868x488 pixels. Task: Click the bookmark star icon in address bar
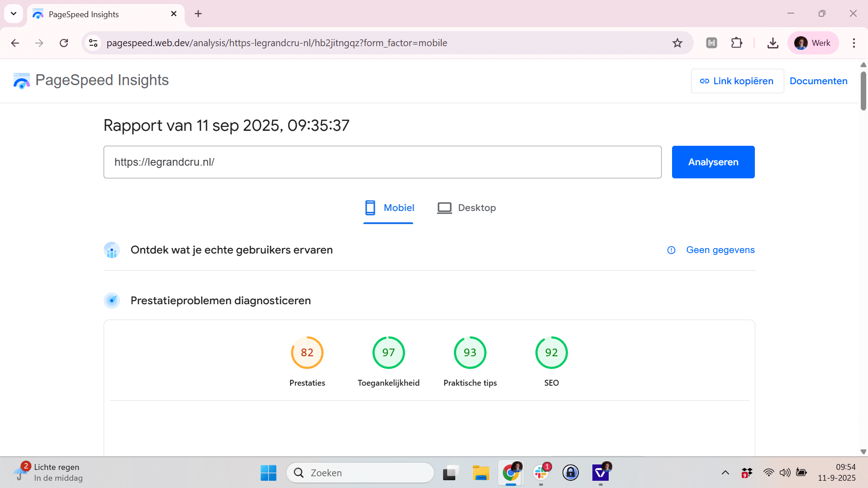click(x=677, y=43)
